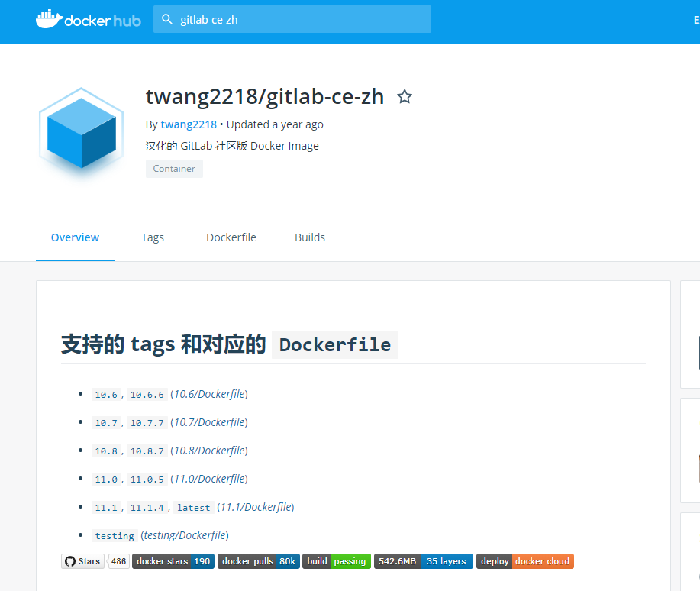Open the 11.1/Dockerfile link
Image resolution: width=700 pixels, height=591 pixels.
coord(256,507)
